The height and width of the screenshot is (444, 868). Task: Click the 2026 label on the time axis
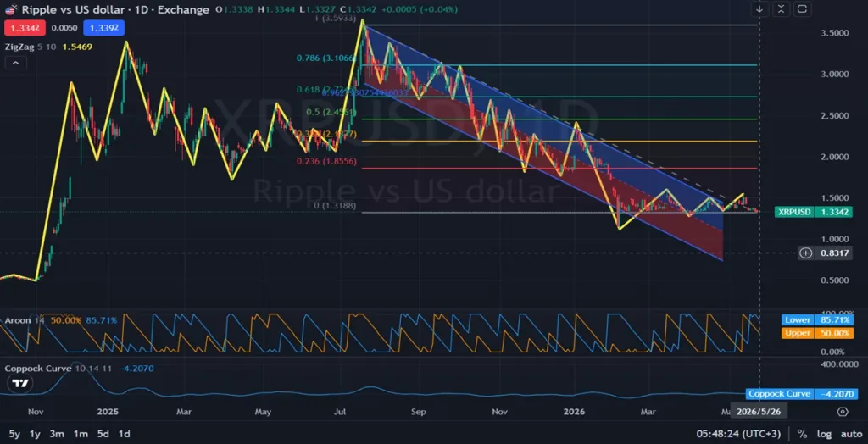pos(574,412)
